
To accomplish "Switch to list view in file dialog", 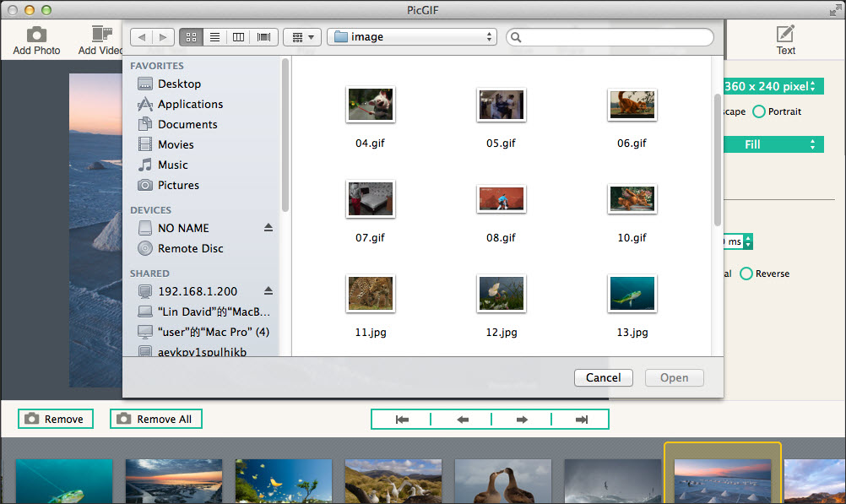I will (214, 36).
